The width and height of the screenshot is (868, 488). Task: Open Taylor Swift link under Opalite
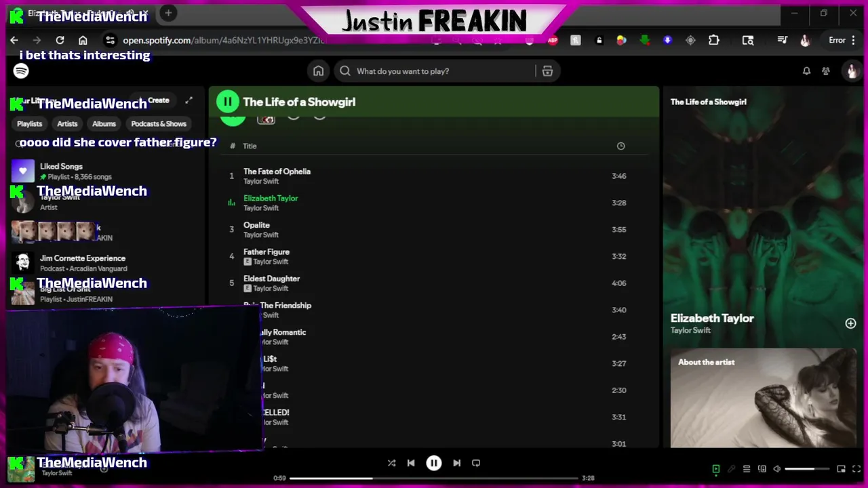pos(261,235)
